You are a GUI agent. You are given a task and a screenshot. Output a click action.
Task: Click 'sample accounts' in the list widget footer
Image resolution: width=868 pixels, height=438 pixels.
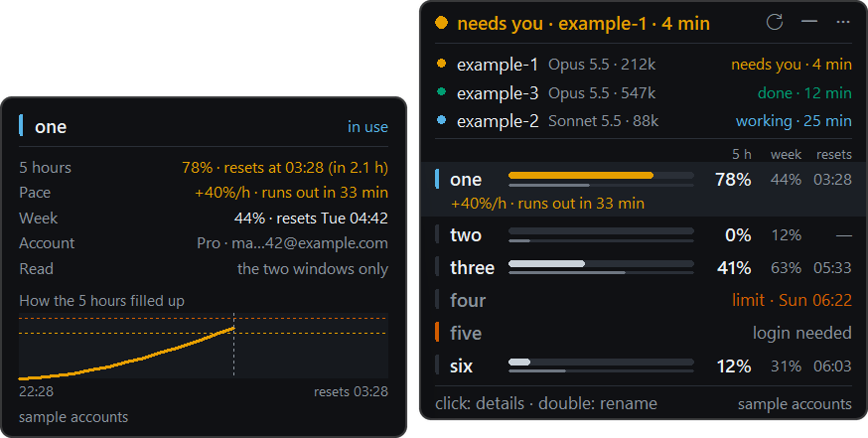point(795,404)
